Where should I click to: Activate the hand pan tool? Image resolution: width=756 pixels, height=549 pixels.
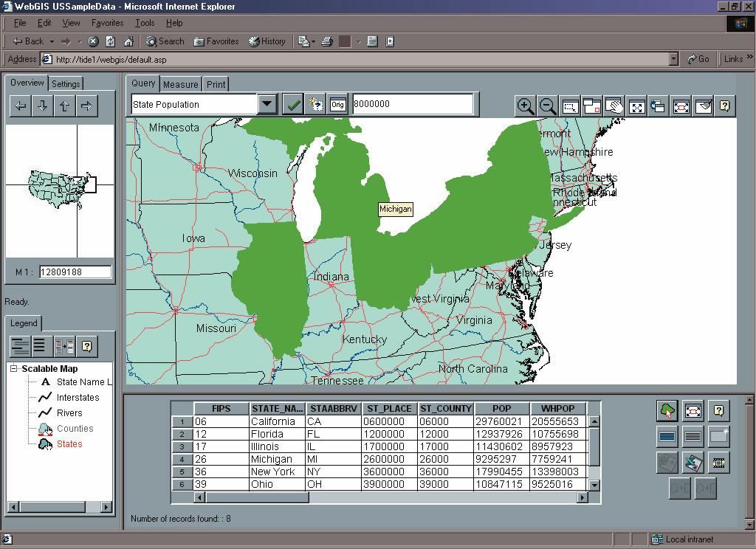tap(614, 106)
